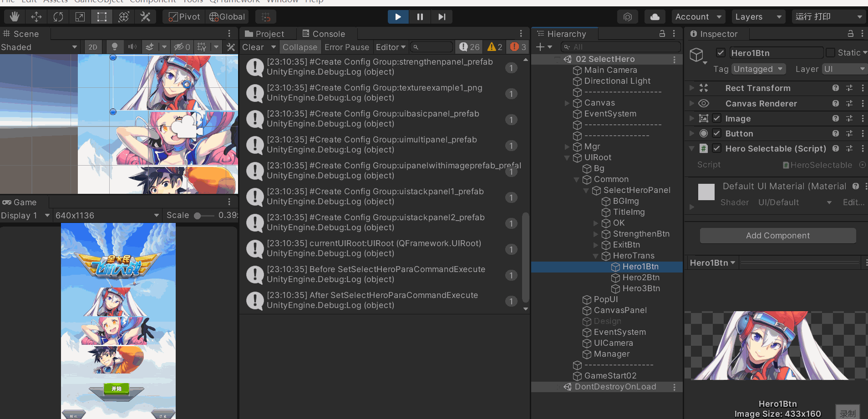The image size is (868, 419).
Task: Toggle Hero1Btn active checkbox in Inspector
Action: (721, 53)
